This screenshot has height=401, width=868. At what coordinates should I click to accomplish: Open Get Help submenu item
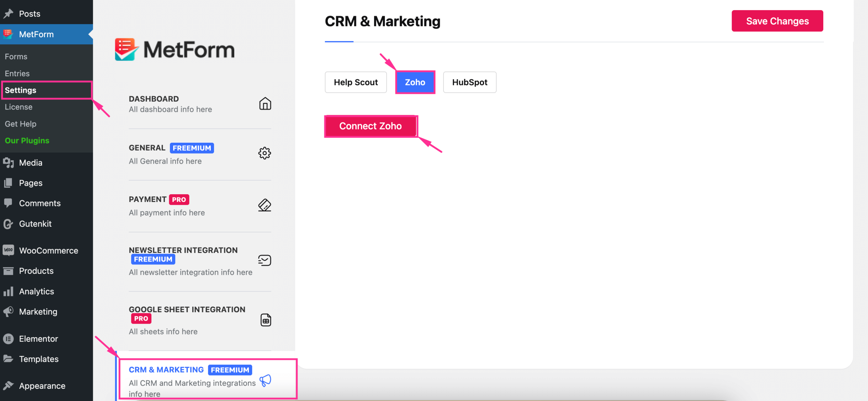tap(20, 124)
